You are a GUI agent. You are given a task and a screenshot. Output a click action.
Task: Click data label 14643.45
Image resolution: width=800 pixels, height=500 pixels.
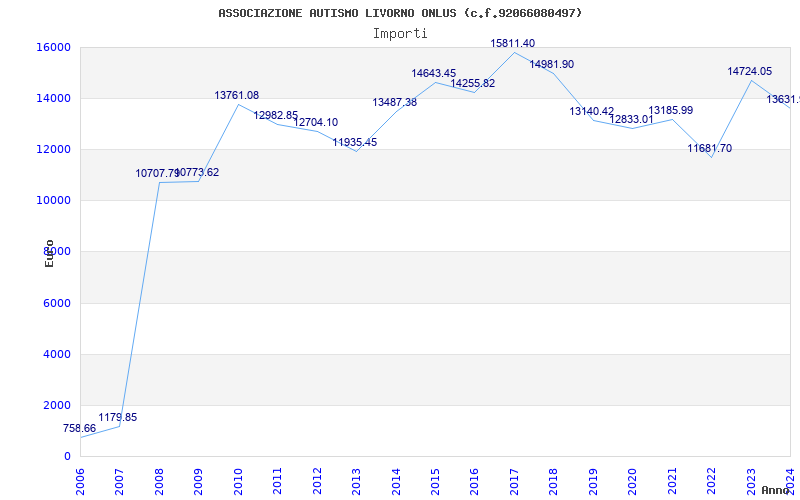434,73
